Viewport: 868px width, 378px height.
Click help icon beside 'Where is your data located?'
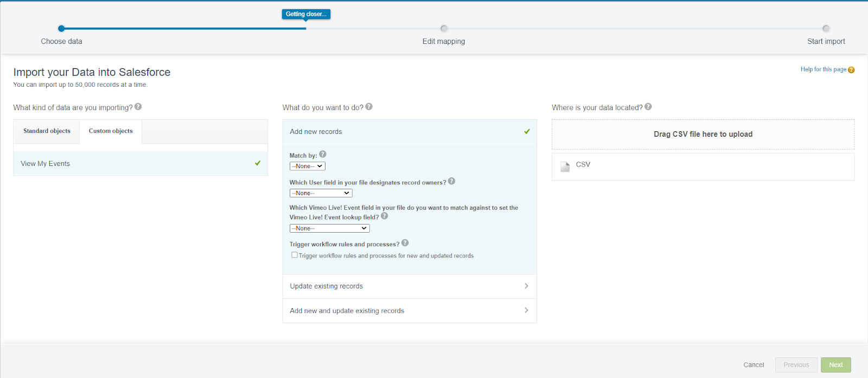[648, 107]
